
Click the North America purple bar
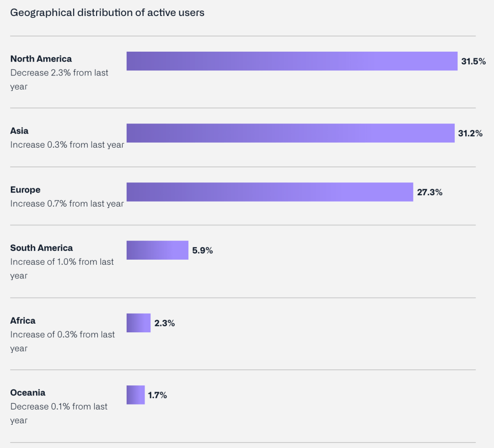pyautogui.click(x=292, y=61)
